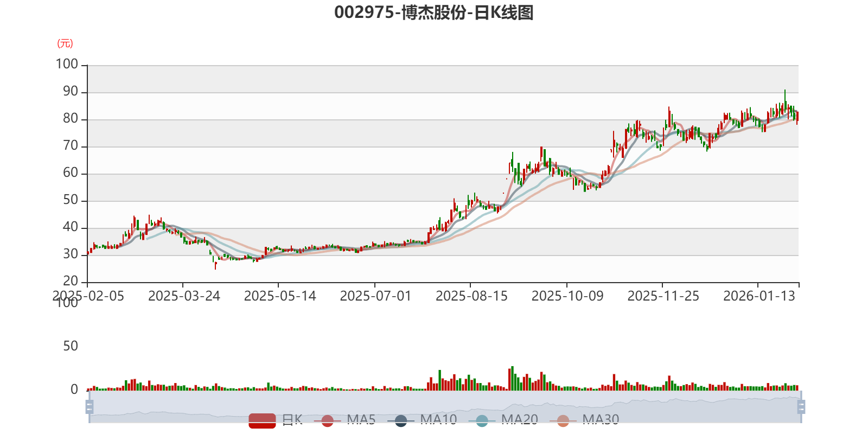Viewport: 868px width, 434px height.
Task: Select the 2025-02-05 date label
Action: [88, 296]
